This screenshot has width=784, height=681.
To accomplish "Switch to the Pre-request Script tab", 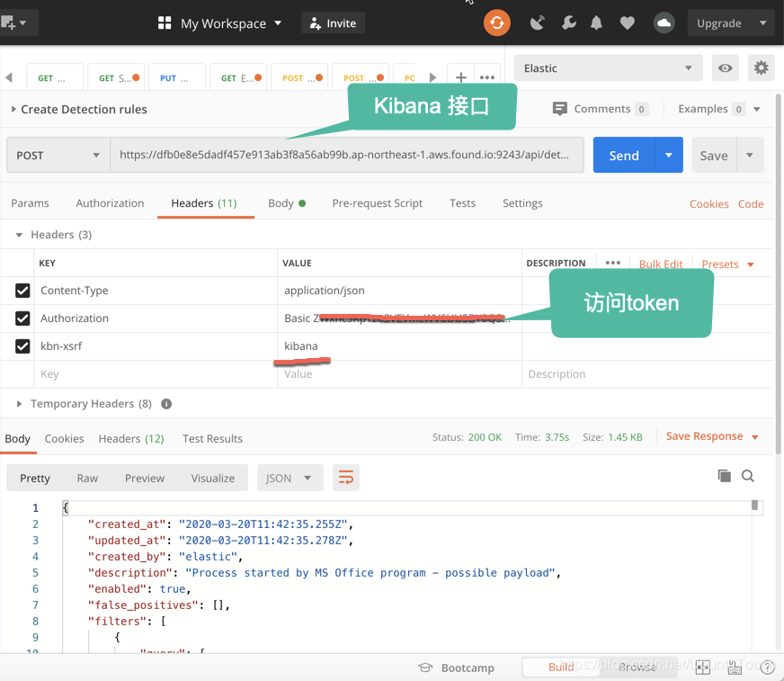I will 377,203.
